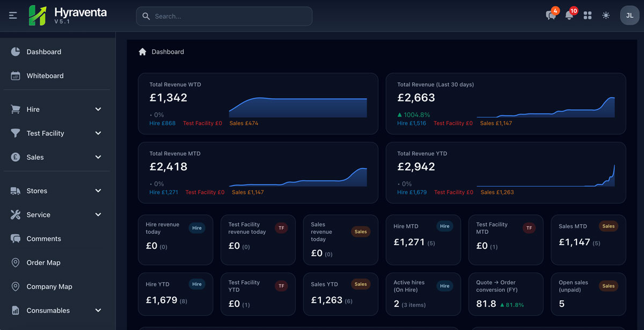Click the V5.1 version label
Image resolution: width=644 pixels, height=330 pixels.
coord(62,22)
